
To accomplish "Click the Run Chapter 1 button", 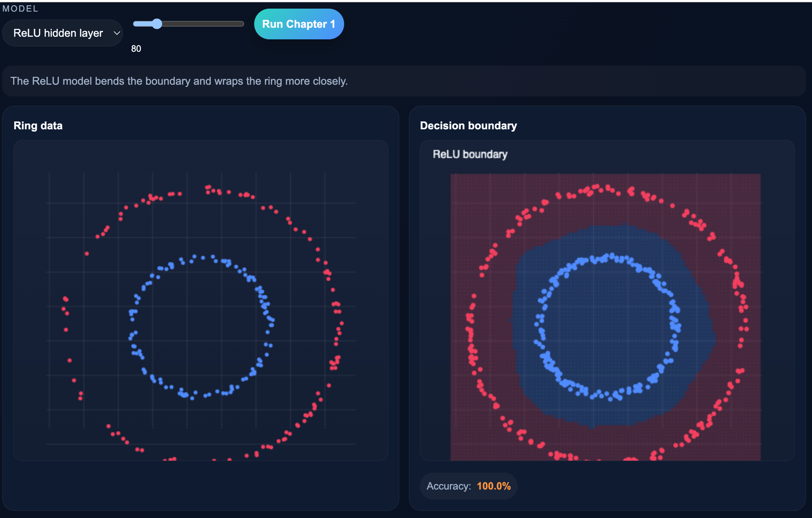I will (x=299, y=24).
